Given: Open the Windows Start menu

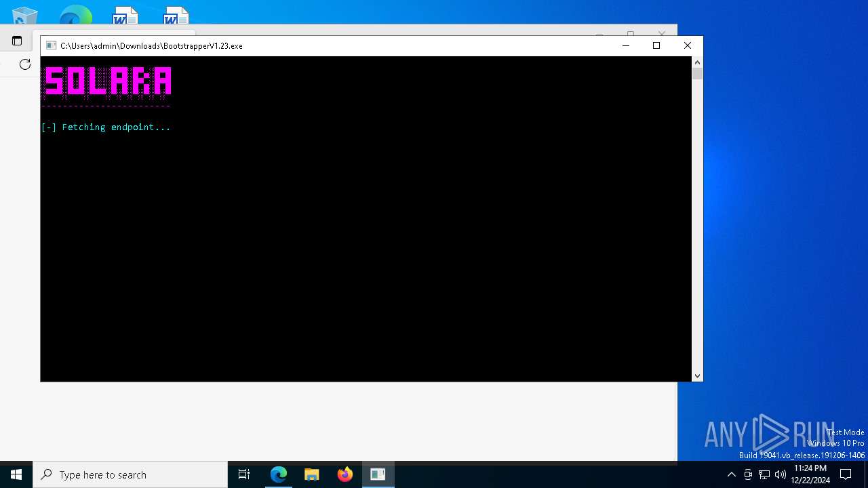Looking at the screenshot, I should click(x=16, y=474).
